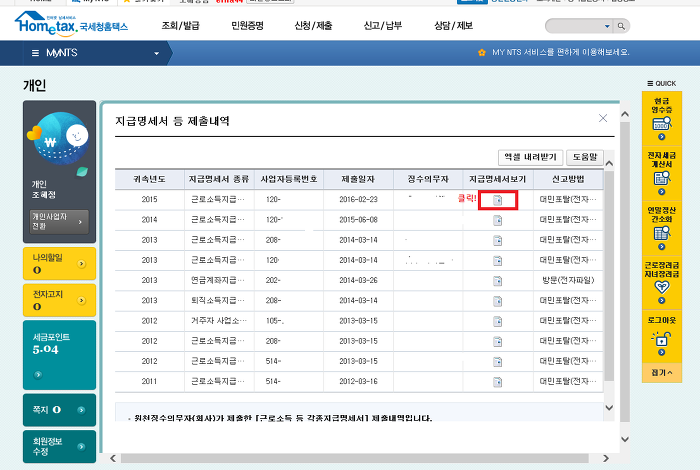Click 제출일자 column header
Image resolution: width=700 pixels, height=470 pixels.
pos(358,179)
